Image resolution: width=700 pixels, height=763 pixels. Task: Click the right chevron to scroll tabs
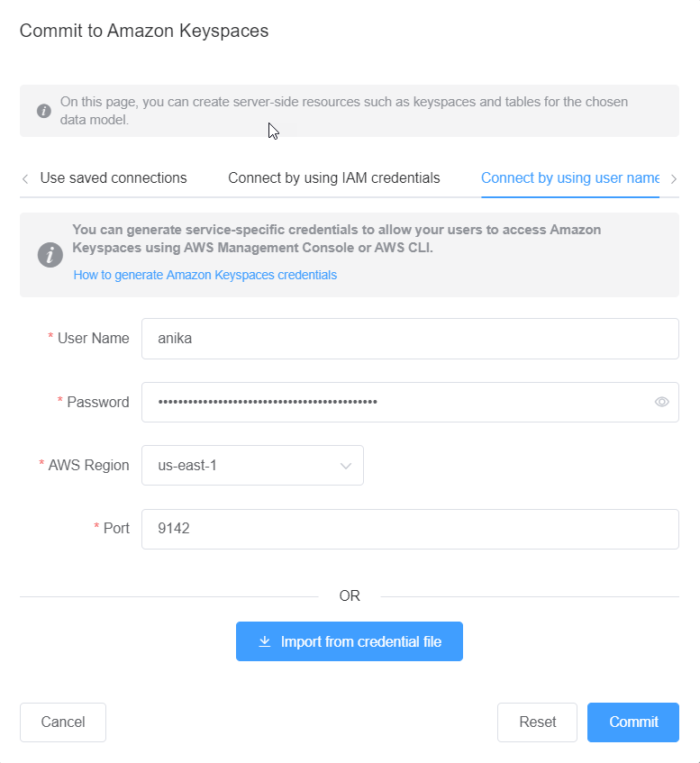tap(675, 178)
